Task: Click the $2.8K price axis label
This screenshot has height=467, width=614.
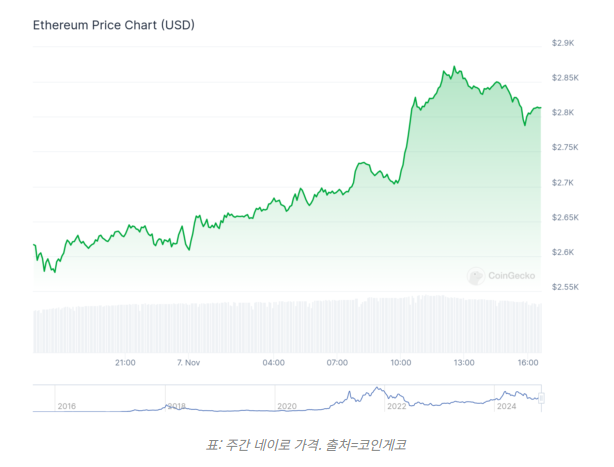Action: [x=563, y=113]
